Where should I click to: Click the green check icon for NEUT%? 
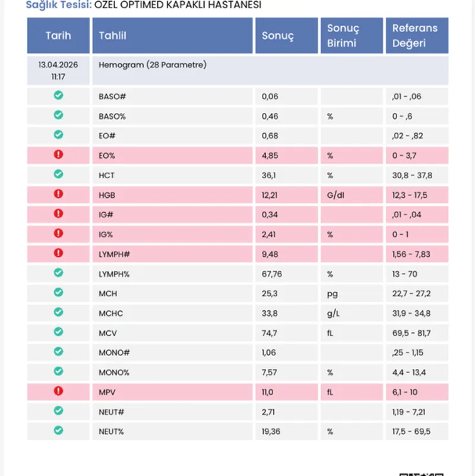click(58, 430)
